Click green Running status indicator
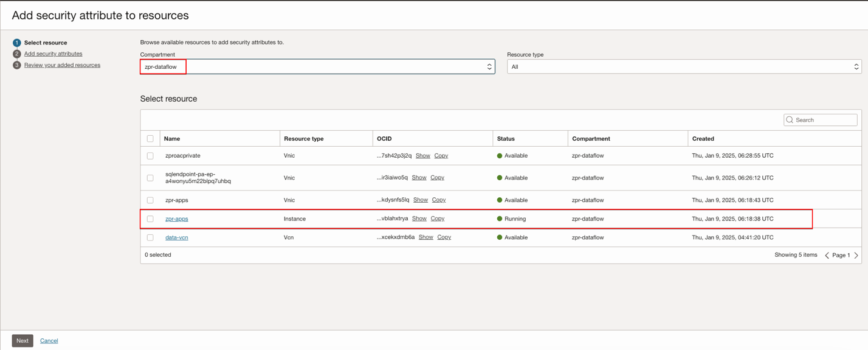The height and width of the screenshot is (350, 868). click(x=500, y=219)
